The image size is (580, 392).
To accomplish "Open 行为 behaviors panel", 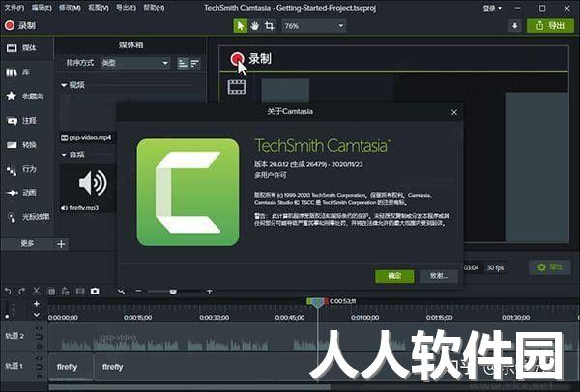I will point(27,169).
